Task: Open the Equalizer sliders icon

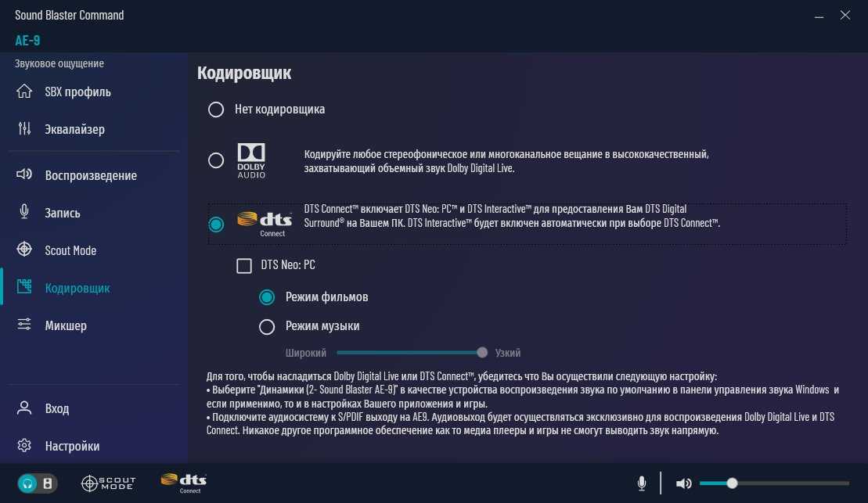Action: pos(24,129)
